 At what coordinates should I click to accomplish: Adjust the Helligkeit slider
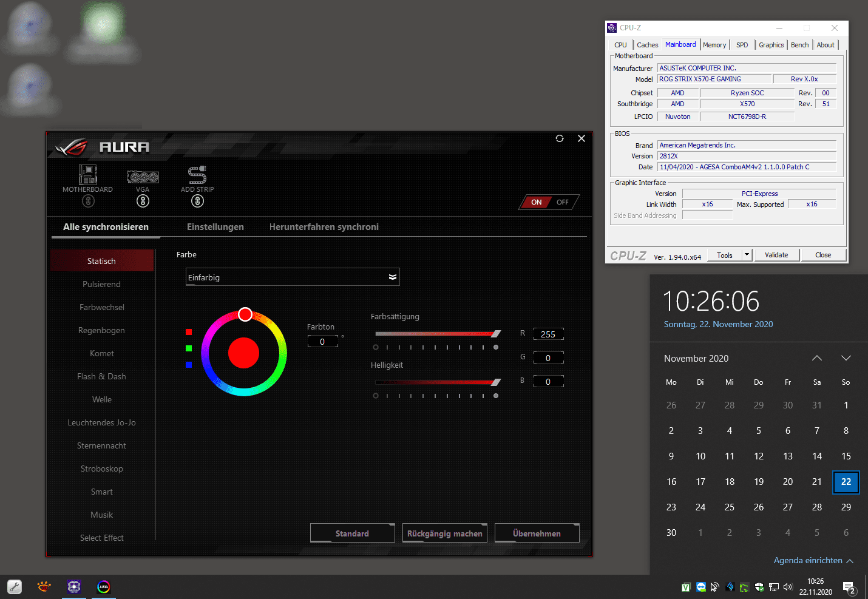coord(437,382)
